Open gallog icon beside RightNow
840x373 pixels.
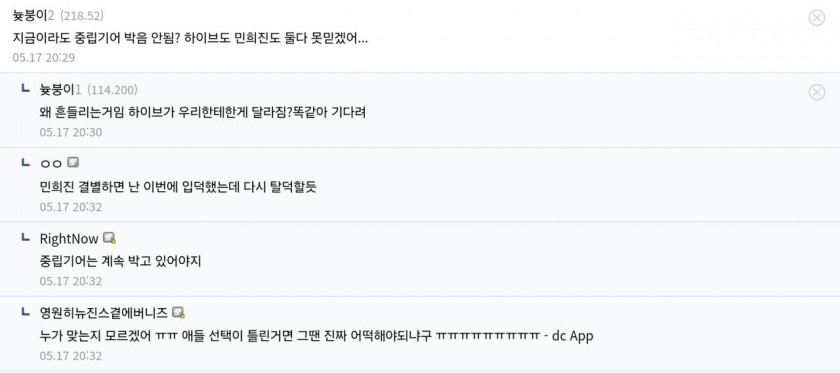pos(109,237)
